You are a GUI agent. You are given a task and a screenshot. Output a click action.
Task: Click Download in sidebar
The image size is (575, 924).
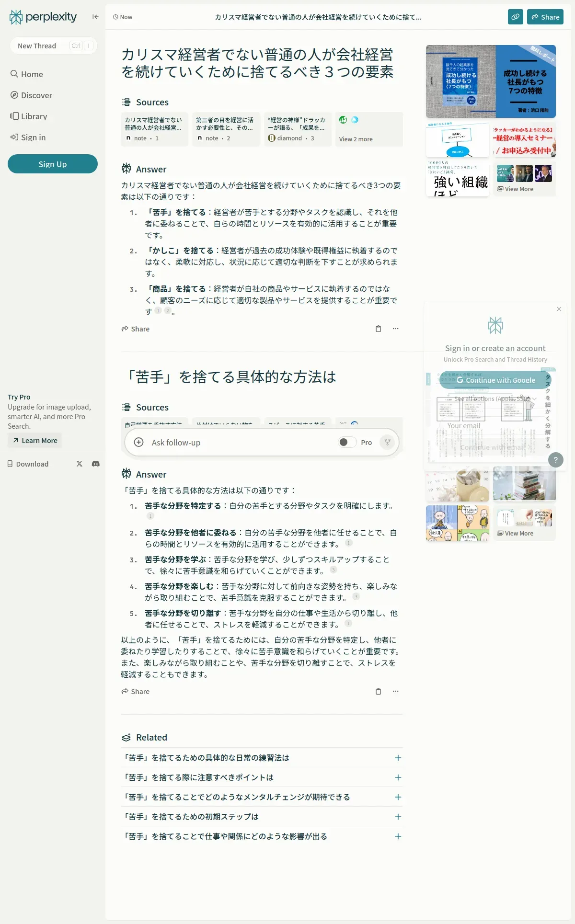click(28, 464)
